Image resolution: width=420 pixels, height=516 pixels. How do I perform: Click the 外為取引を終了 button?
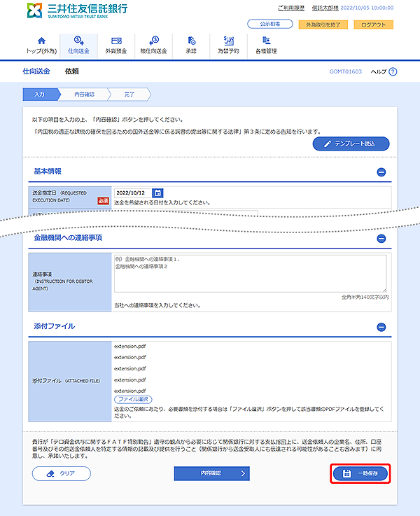pyautogui.click(x=323, y=25)
